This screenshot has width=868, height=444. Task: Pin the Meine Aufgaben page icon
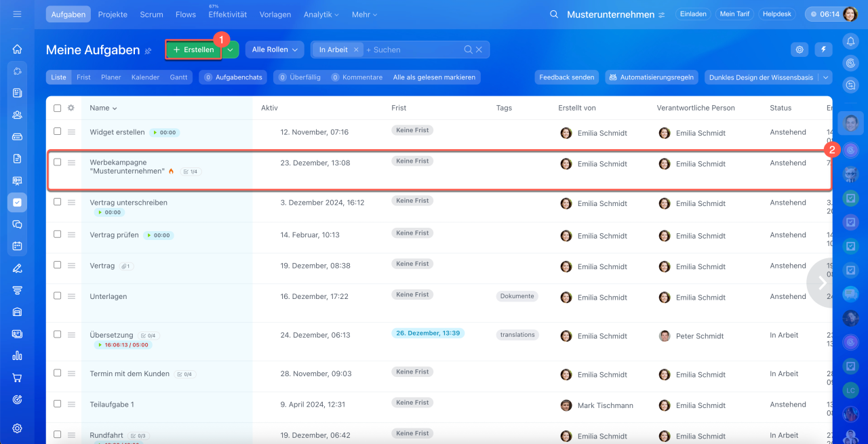coord(148,50)
